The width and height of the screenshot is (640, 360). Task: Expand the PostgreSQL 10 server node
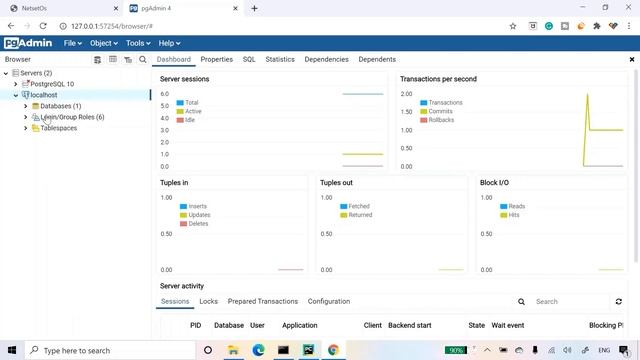(16, 84)
